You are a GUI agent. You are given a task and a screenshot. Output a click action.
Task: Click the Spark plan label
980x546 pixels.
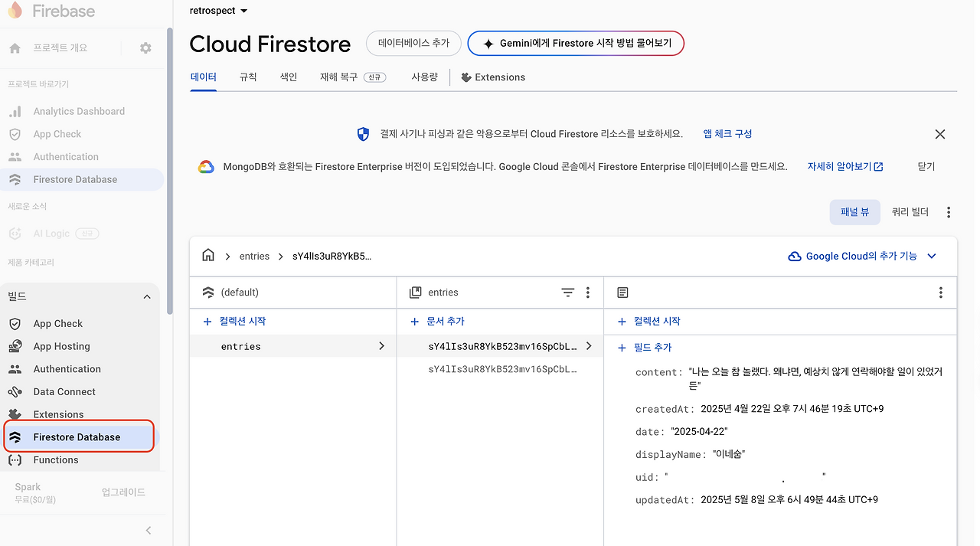28,487
